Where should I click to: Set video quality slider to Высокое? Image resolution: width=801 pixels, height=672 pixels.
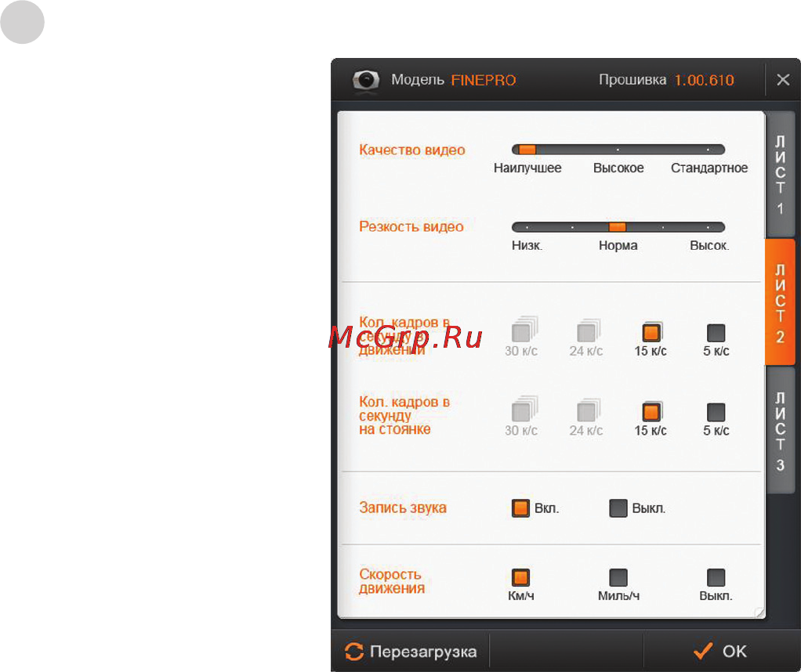pos(618,150)
